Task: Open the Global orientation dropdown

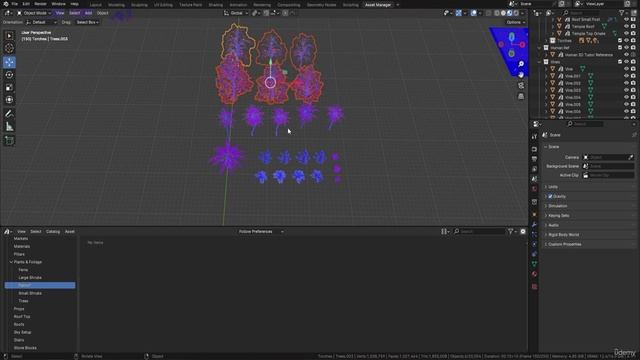Action: pos(236,13)
